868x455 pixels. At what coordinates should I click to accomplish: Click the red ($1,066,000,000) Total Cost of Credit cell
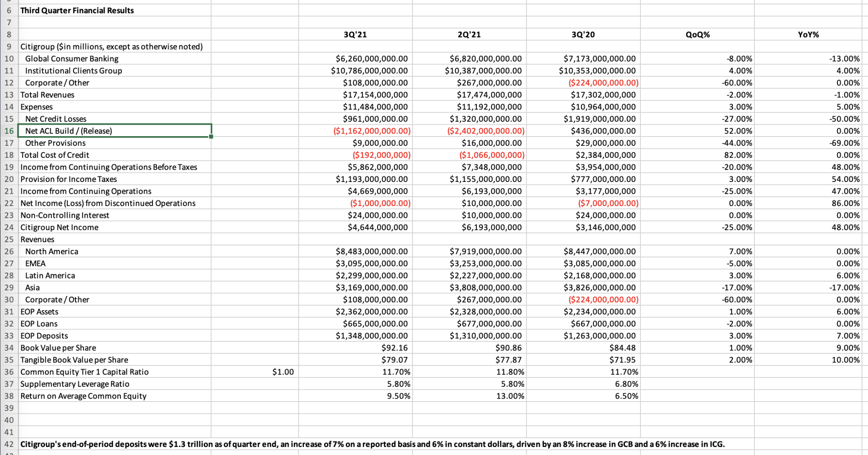492,155
